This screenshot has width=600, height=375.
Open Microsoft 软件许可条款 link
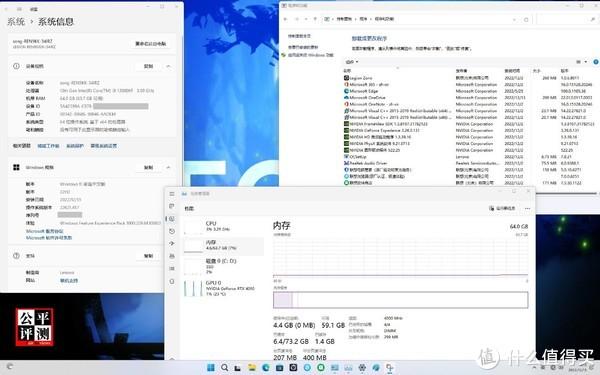click(49, 238)
